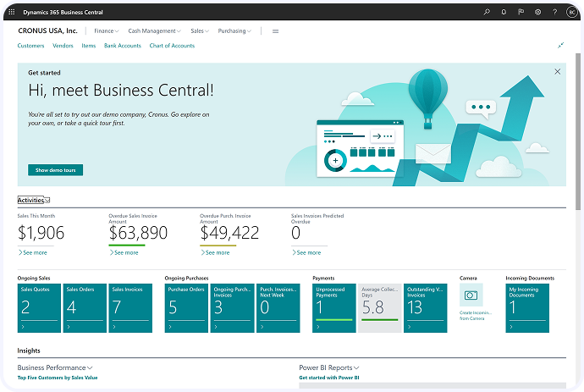584x392 pixels.
Task: Expand the Cash Management dropdown
Action: coord(154,31)
